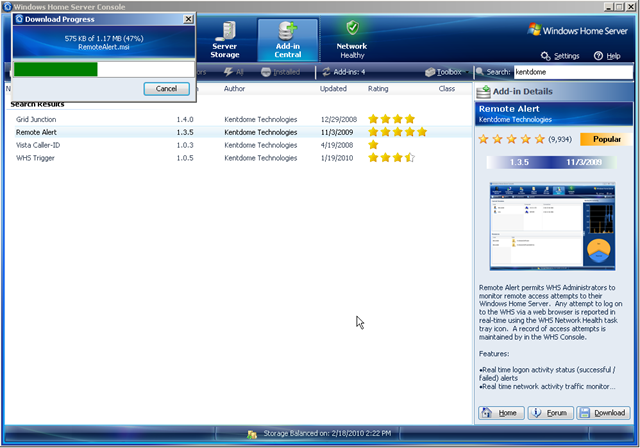Click the Windows Home Server logo
This screenshot has width=640, height=448.
point(577,31)
